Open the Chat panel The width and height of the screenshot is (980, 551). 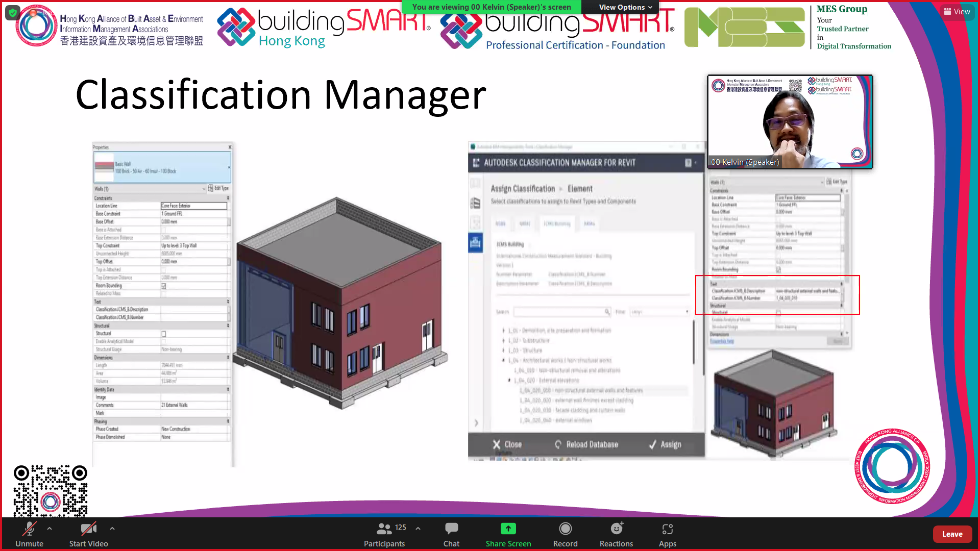point(451,534)
